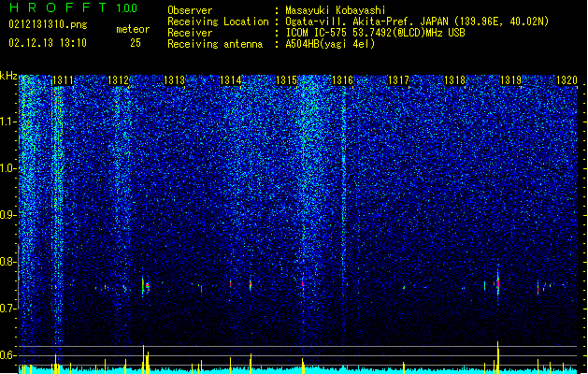Click the Receiving antenna label
588x374 pixels.
[x=215, y=44]
